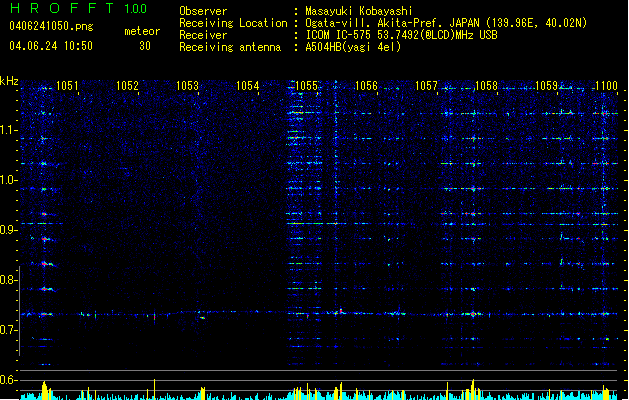The height and width of the screenshot is (400, 629).
Task: Click the 'meteor' label
Action: 142,31
